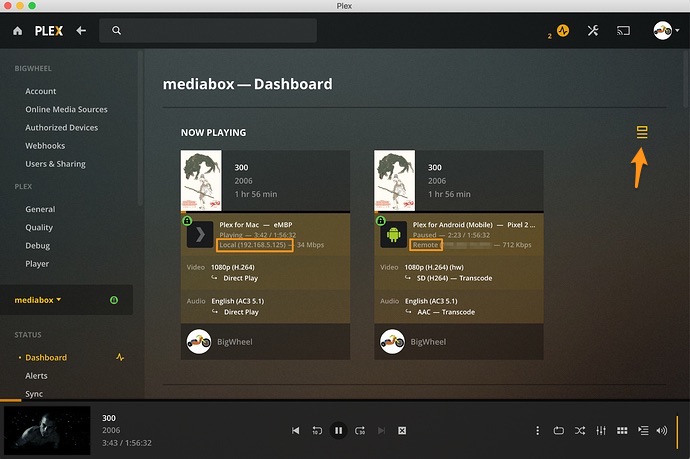690x459 pixels.
Task: Open the chapter grid selection icon
Action: [622, 430]
